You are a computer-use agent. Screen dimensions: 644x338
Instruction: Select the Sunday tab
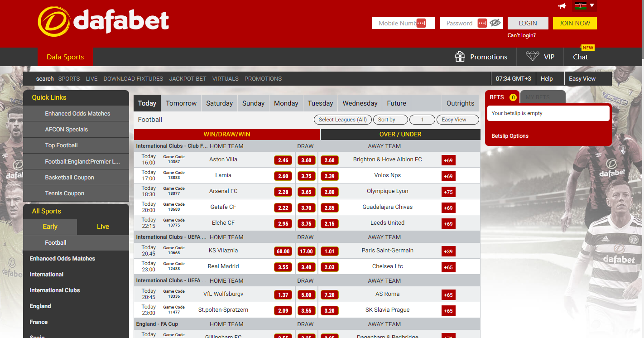tap(253, 103)
